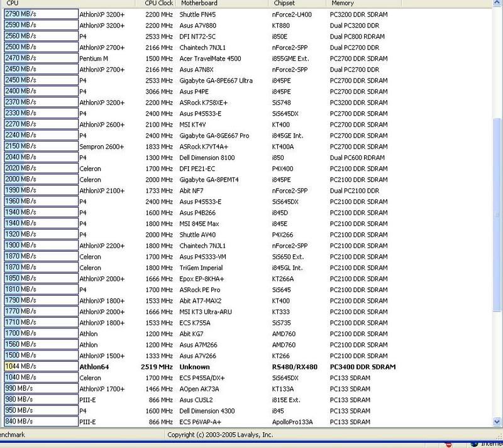
Task: Click the scrollbar down arrow
Action: coord(497,422)
